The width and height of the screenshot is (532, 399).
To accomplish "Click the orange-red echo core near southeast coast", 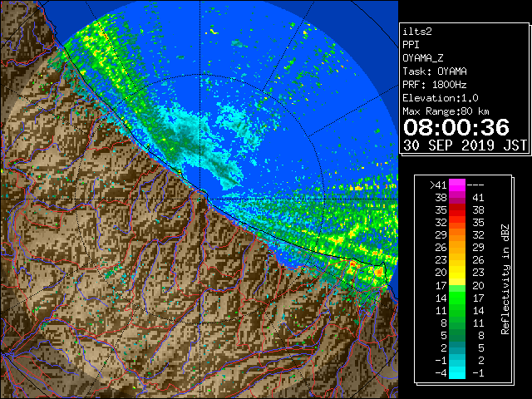I will 379,272.
